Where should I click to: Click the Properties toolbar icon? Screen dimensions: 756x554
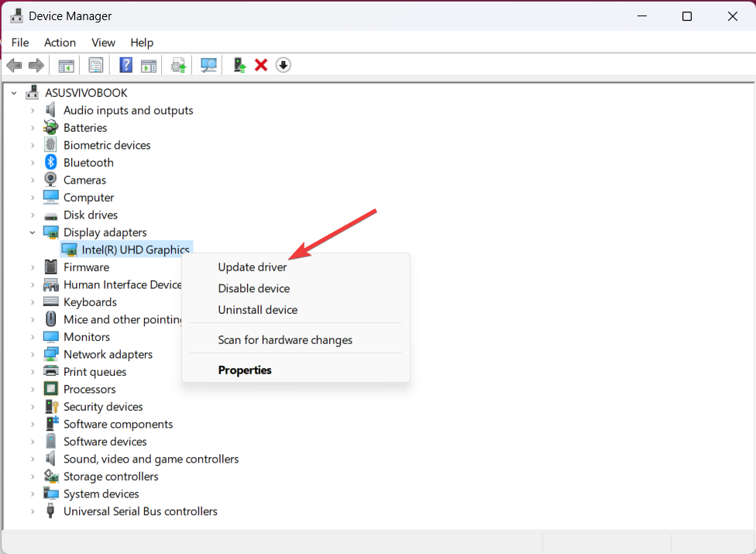click(95, 65)
